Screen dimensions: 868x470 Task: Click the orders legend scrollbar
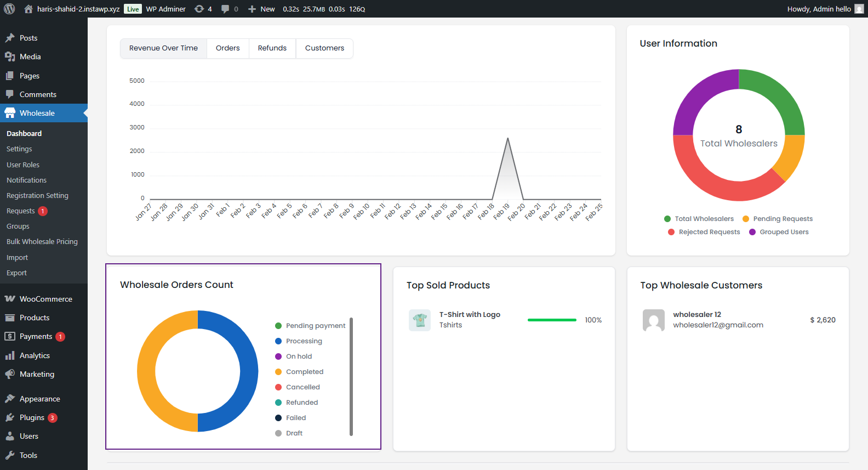coord(351,376)
